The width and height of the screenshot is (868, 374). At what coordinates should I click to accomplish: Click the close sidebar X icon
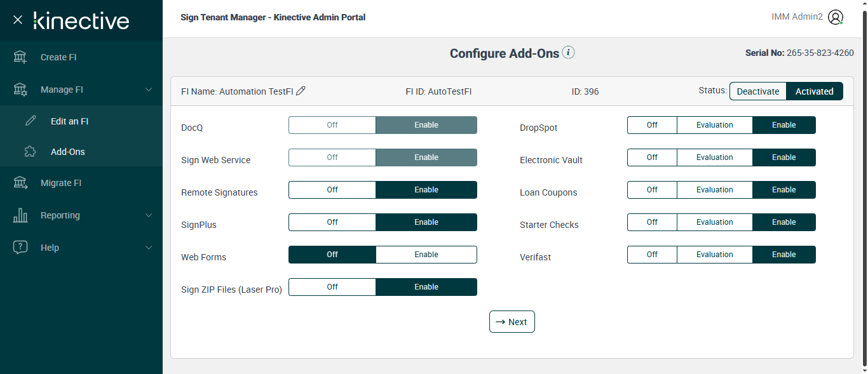click(18, 20)
